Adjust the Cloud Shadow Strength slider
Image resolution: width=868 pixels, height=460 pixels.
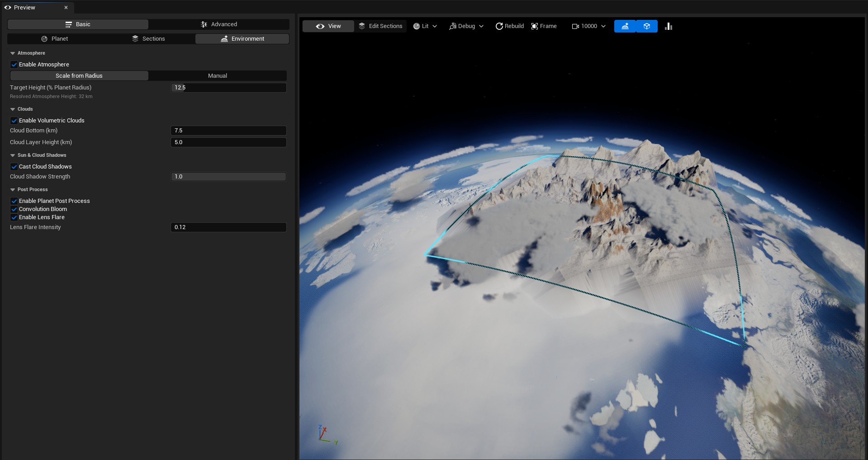coord(228,177)
